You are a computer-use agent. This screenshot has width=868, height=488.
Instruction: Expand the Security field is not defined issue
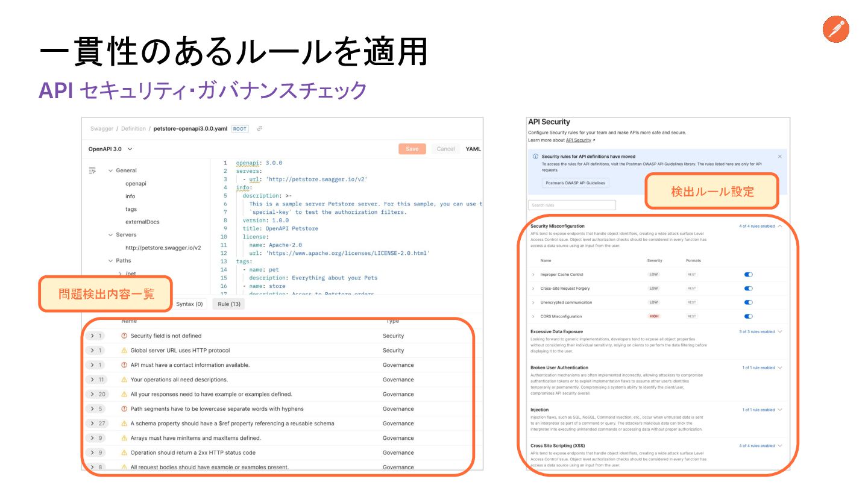[96, 336]
